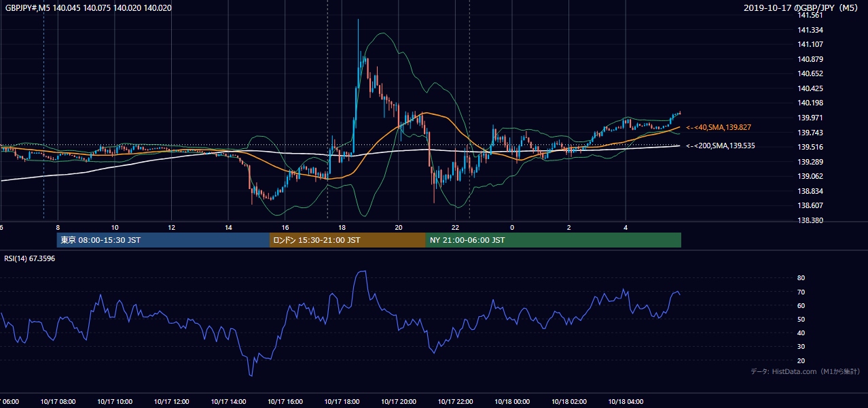The width and height of the screenshot is (868, 408).
Task: Click the RSI scale value 70
Action: (x=801, y=292)
